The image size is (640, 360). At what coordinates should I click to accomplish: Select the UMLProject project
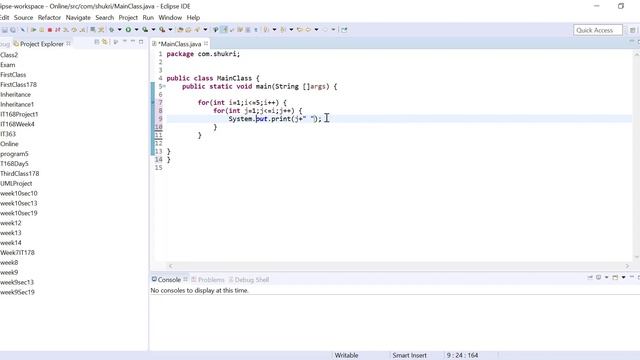point(16,184)
